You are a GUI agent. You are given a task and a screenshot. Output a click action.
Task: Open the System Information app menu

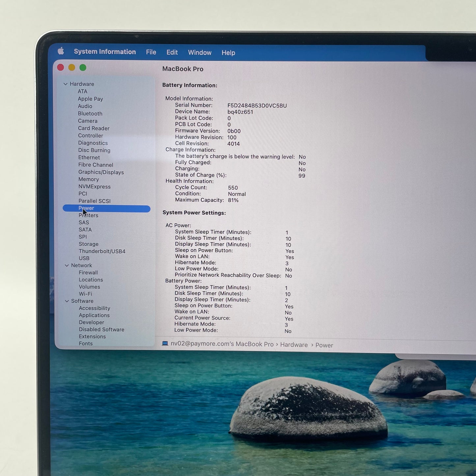point(105,52)
